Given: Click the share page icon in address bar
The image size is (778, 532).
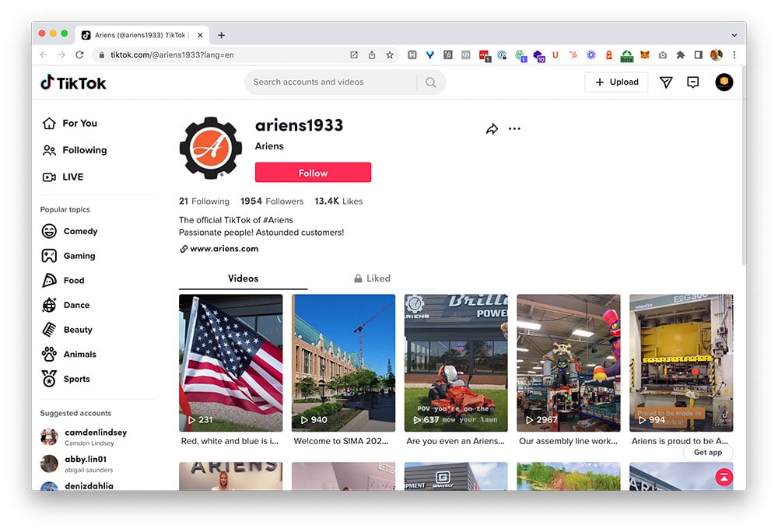Looking at the screenshot, I should point(372,55).
